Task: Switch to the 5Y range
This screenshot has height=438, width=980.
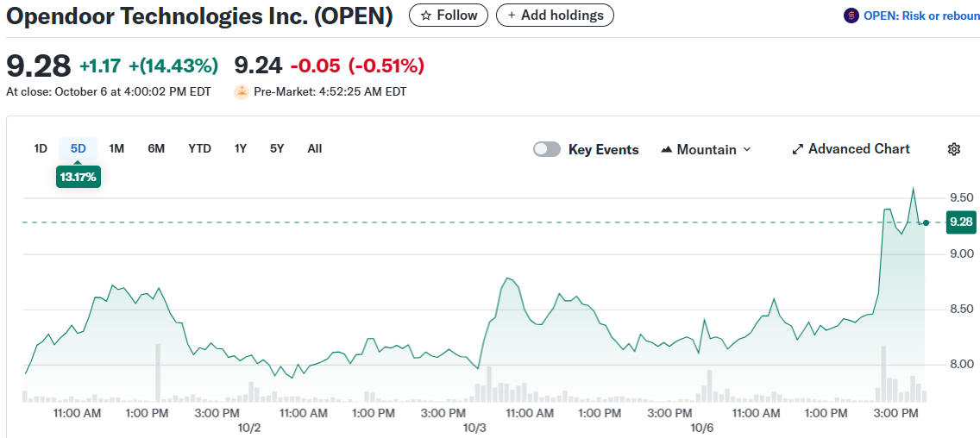Action: click(x=277, y=148)
